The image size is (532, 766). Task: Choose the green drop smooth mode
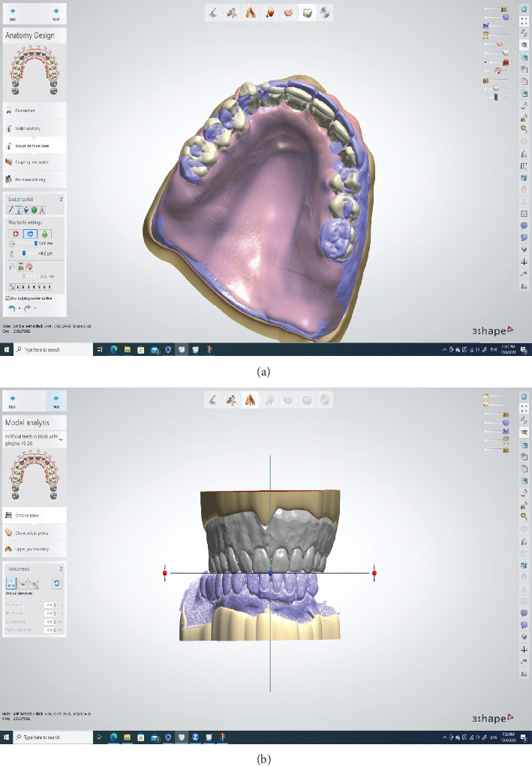pos(45,234)
